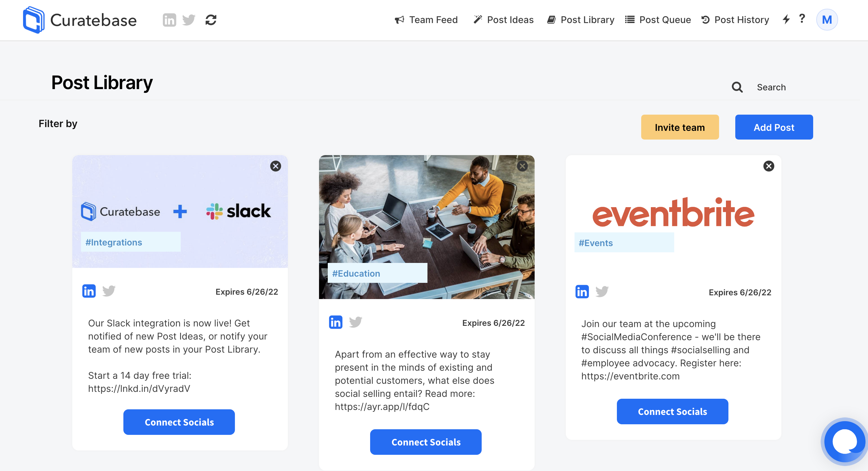Open the M user profile avatar
Viewport: 868px width, 471px height.
click(x=827, y=20)
